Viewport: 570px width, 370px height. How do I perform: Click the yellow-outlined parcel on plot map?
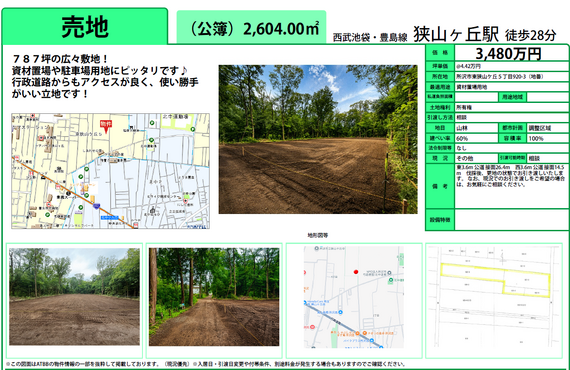click(495, 279)
